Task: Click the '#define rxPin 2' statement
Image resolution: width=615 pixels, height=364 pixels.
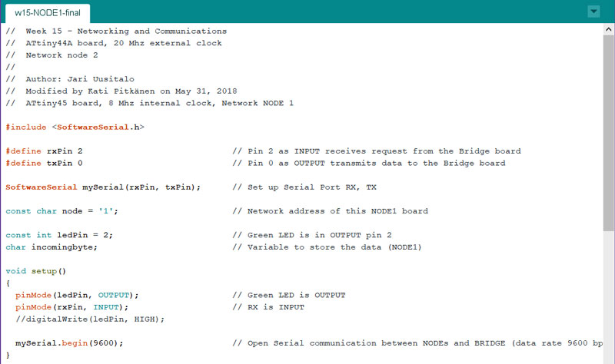Action: [44, 151]
